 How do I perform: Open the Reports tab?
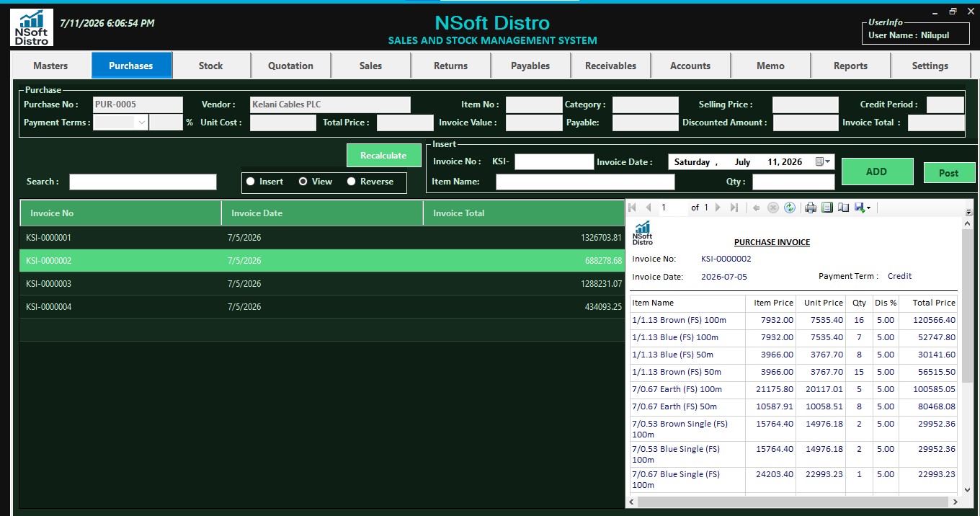pos(850,66)
